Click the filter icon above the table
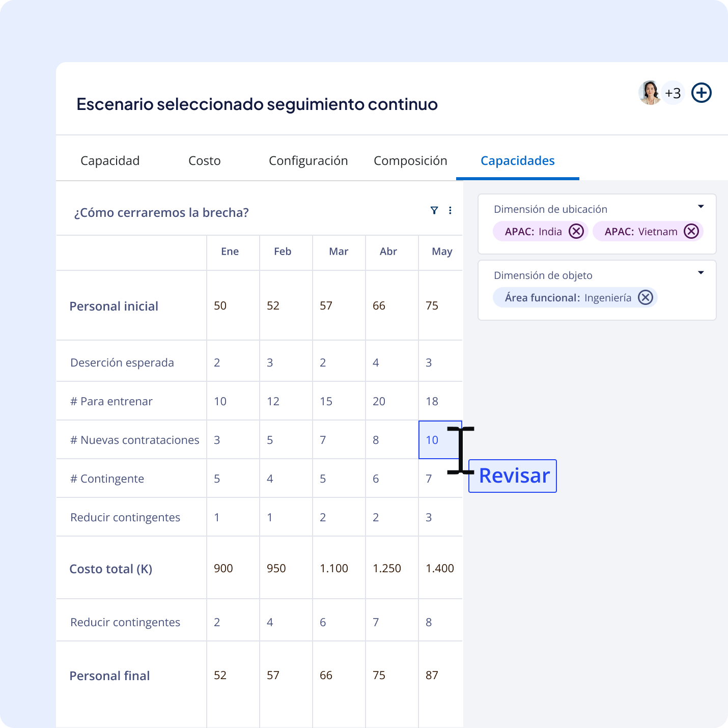This screenshot has width=728, height=728. tap(434, 210)
